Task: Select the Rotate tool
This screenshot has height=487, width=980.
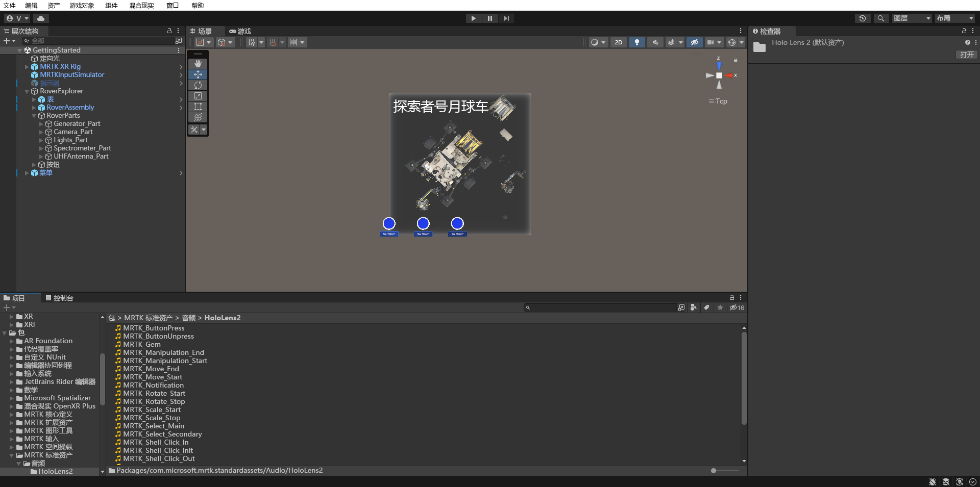Action: click(x=198, y=85)
